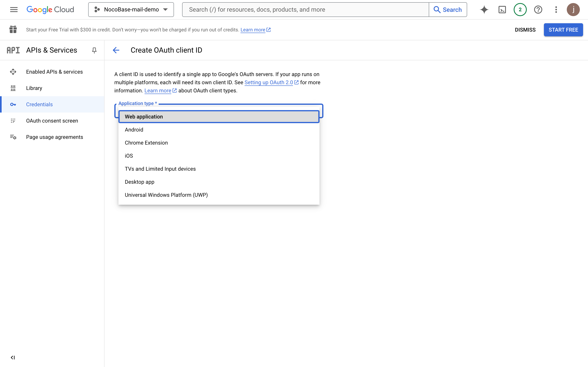The image size is (588, 367).
Task: Activate Cloud Shell terminal icon
Action: (502, 9)
